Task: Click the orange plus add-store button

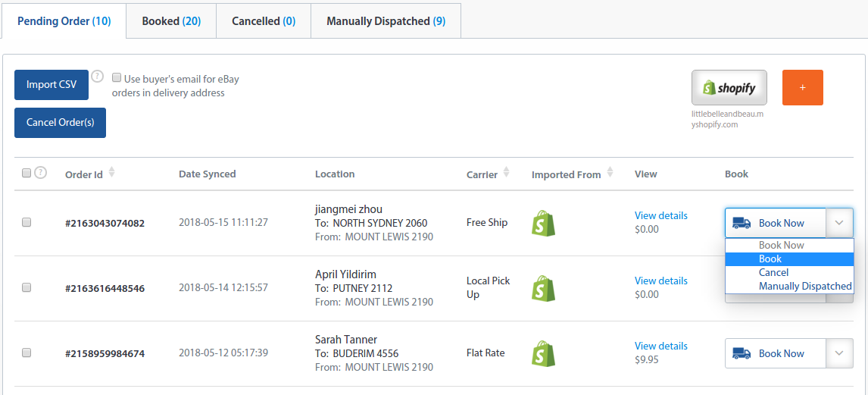Action: [802, 88]
